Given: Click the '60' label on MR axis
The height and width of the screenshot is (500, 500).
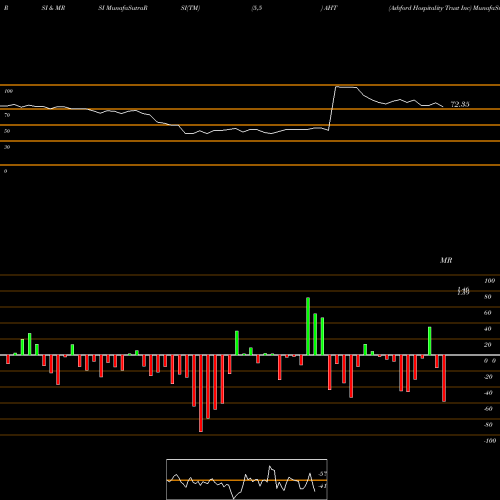Looking at the screenshot, I should [488, 313].
